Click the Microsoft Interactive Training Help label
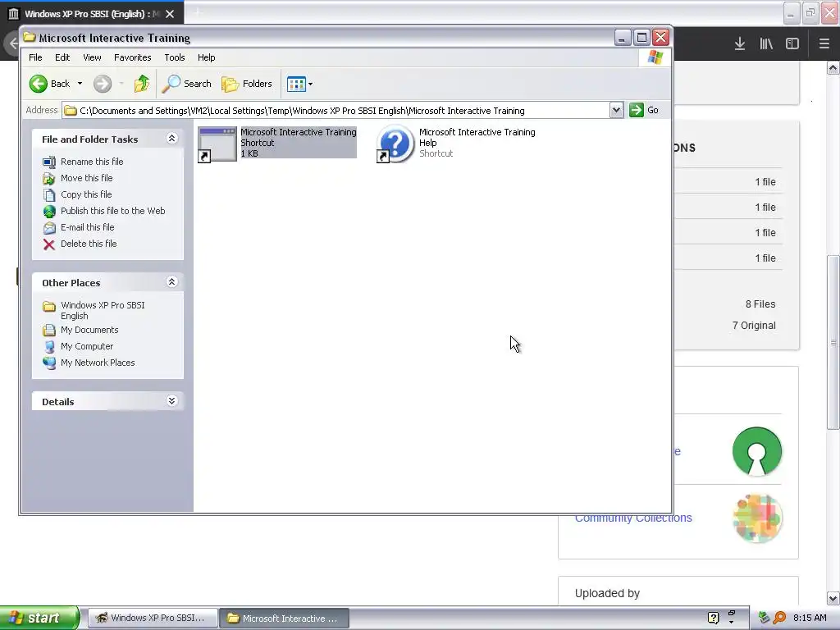 click(477, 137)
